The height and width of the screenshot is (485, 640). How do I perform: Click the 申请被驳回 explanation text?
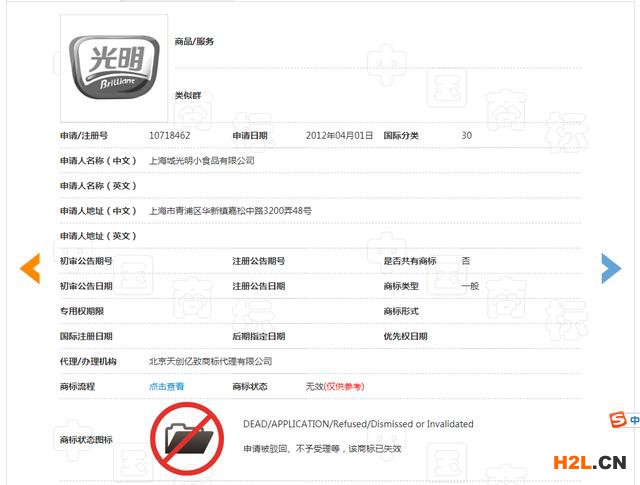(x=322, y=449)
